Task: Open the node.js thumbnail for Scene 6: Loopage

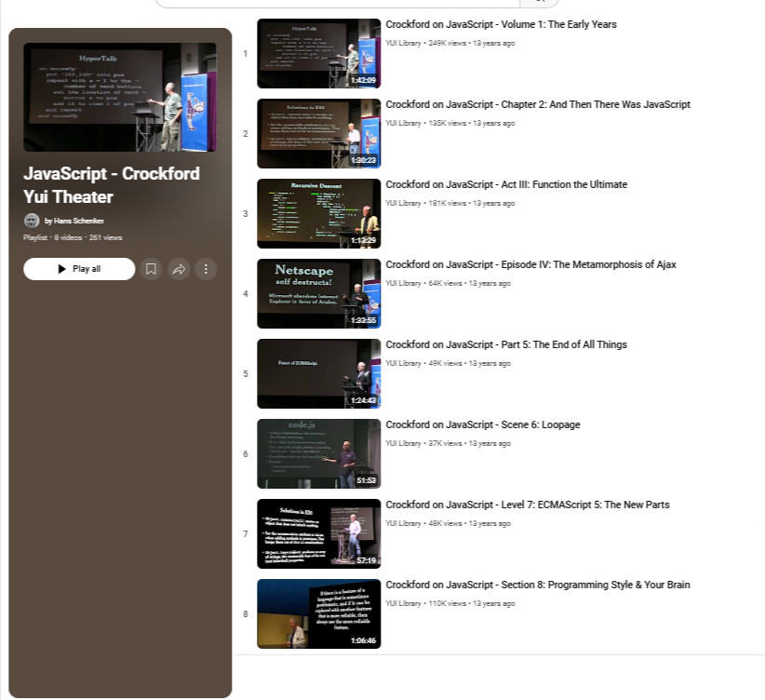Action: pyautogui.click(x=319, y=454)
